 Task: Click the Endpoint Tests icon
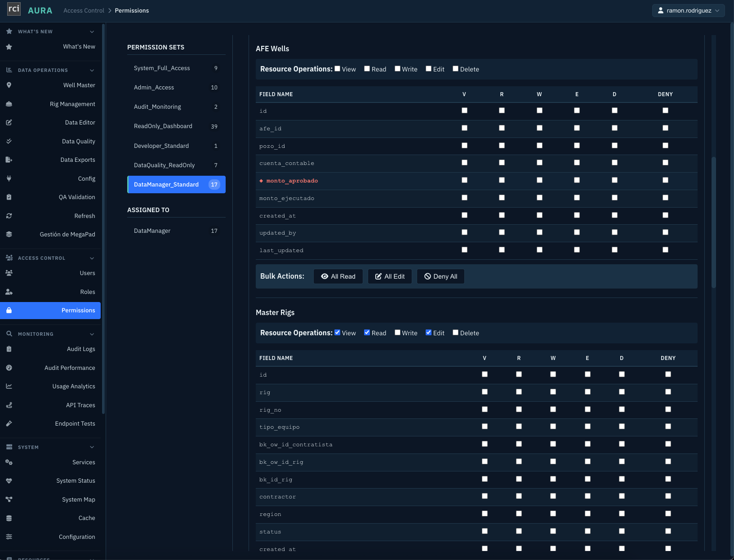tap(9, 423)
